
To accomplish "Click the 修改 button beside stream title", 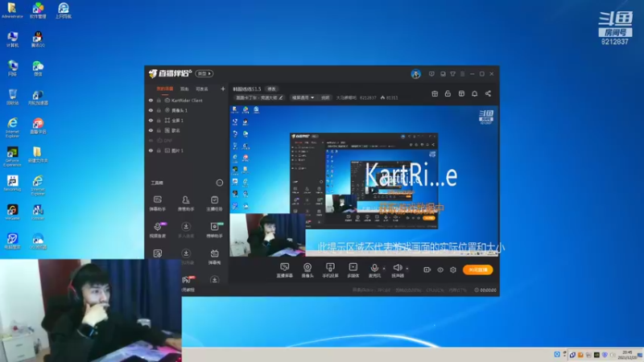I will point(271,89).
